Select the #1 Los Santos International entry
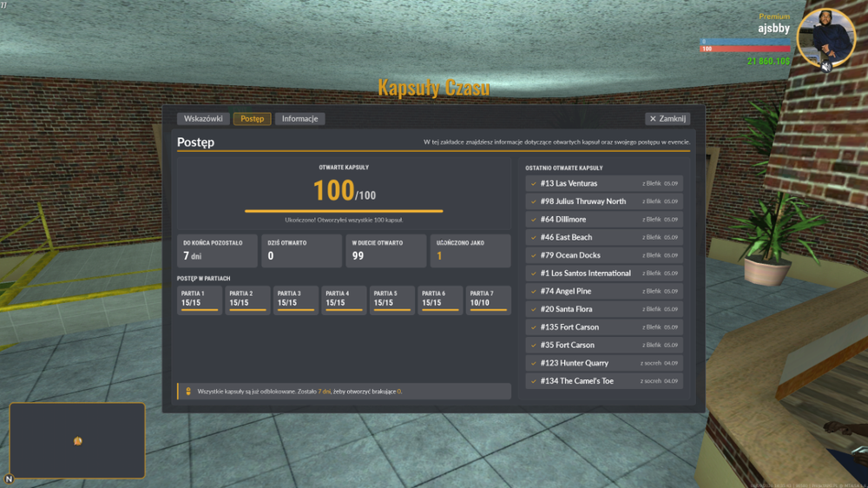This screenshot has height=488, width=868. coord(604,273)
